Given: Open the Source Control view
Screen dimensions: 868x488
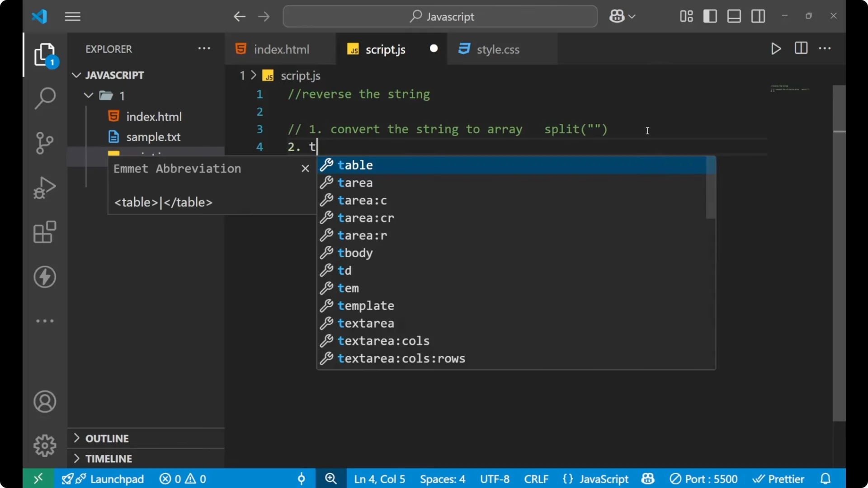Looking at the screenshot, I should pos(44,143).
